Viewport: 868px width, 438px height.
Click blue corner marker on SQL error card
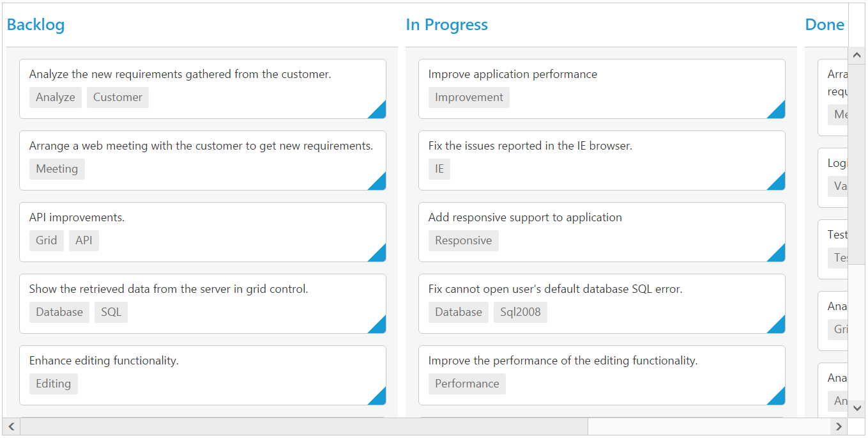(x=779, y=327)
